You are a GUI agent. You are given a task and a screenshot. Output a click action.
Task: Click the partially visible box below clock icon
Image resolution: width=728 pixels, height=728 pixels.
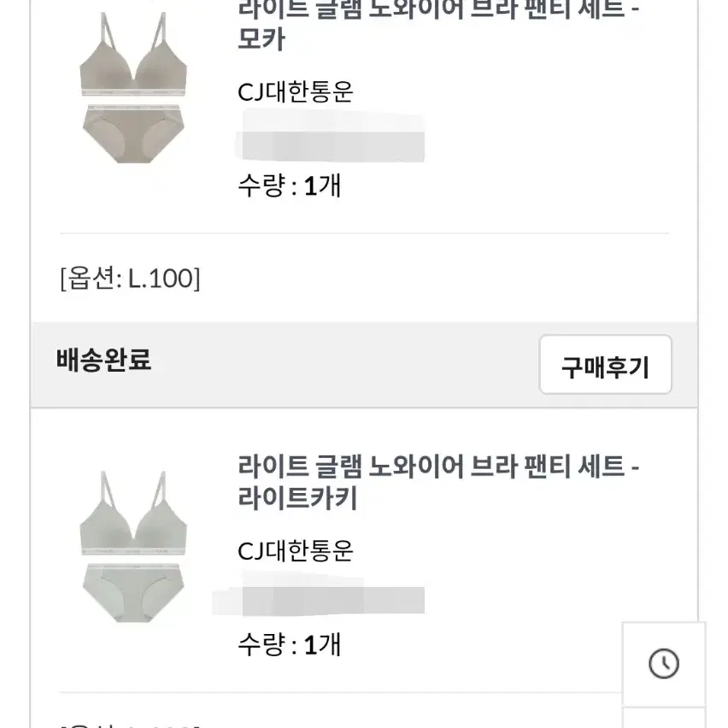(663, 718)
